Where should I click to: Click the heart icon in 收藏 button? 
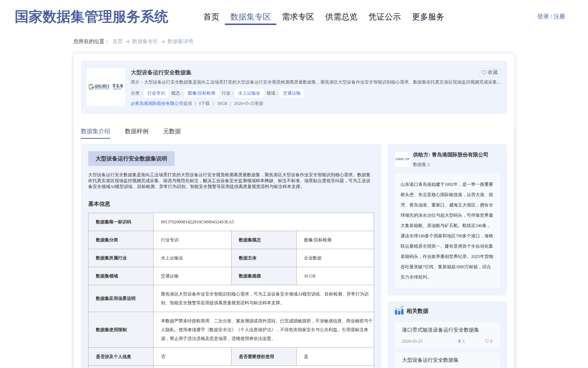coord(484,72)
